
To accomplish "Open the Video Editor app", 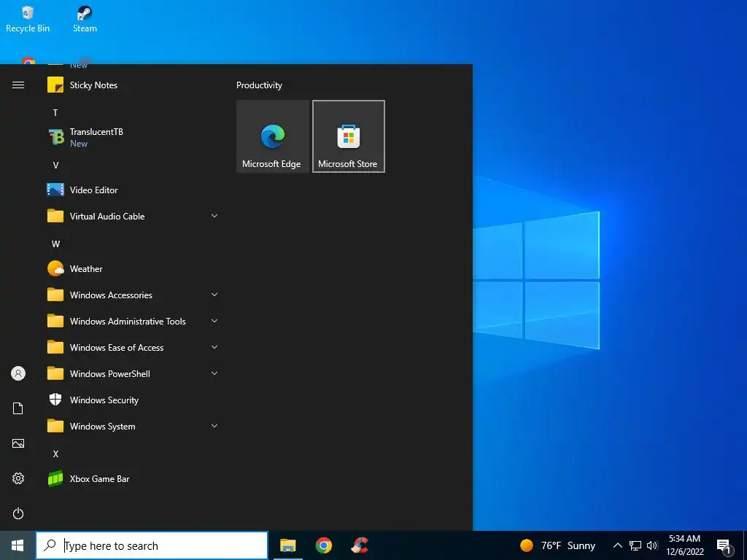I will [133, 190].
